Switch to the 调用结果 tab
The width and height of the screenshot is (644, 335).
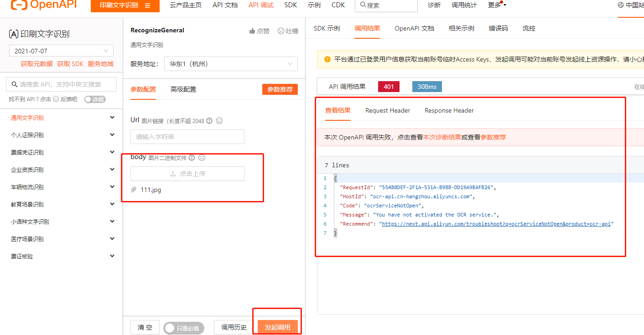tap(367, 28)
